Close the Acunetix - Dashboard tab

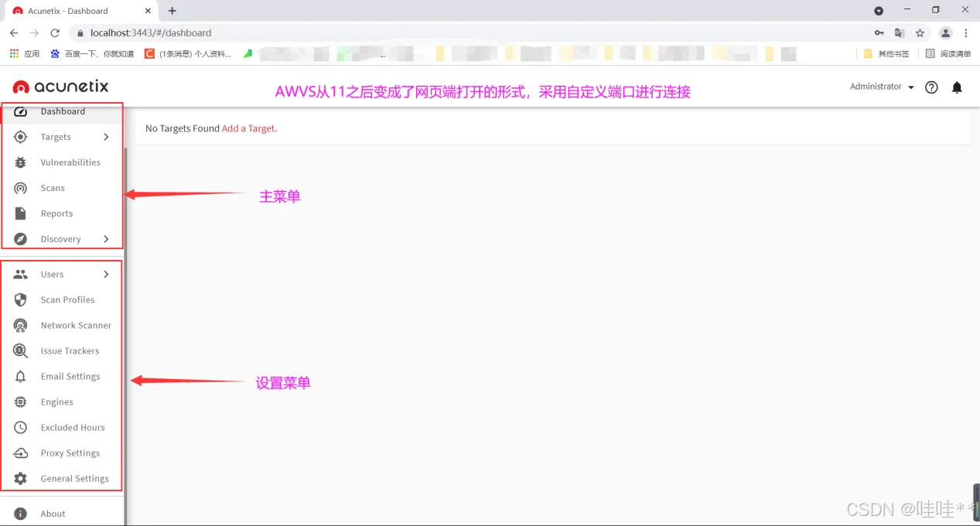coord(148,11)
